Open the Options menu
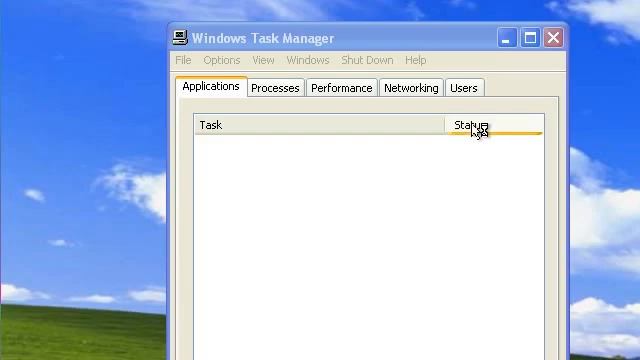The width and height of the screenshot is (640, 360). click(x=222, y=60)
